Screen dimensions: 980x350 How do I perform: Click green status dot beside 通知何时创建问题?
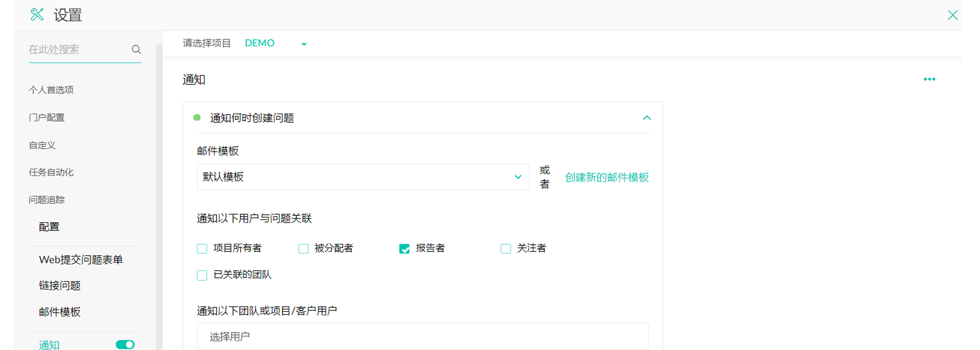[197, 118]
